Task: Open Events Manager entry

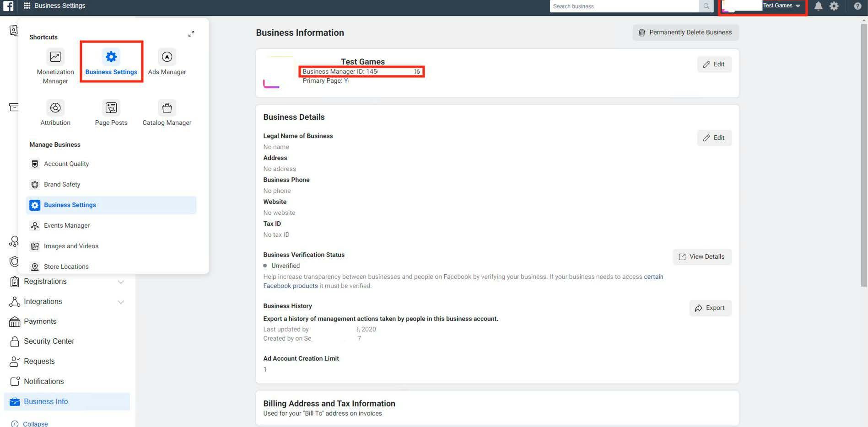Action: (x=66, y=225)
